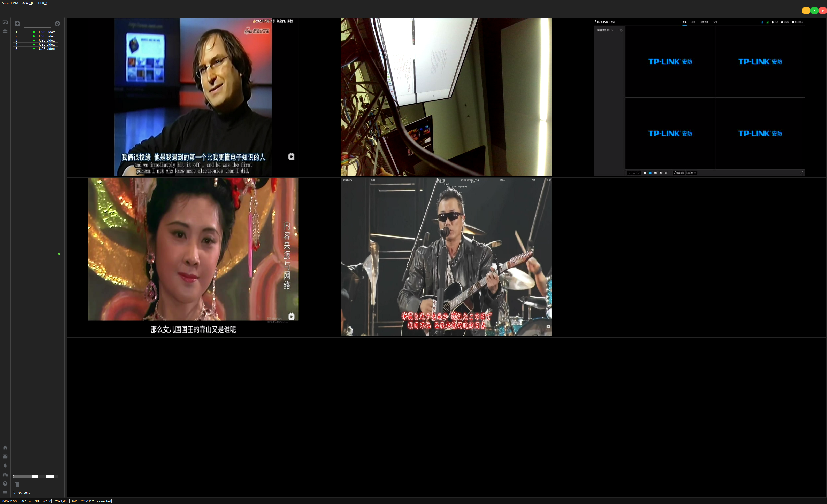Click the device search input field

click(x=37, y=24)
